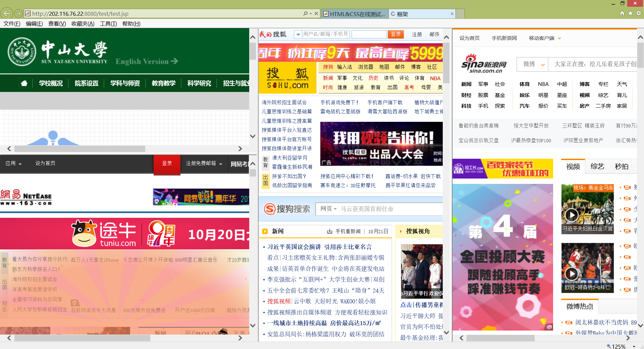Open the 微博 search type dropdown
The width and height of the screenshot is (644, 349).
543,65
